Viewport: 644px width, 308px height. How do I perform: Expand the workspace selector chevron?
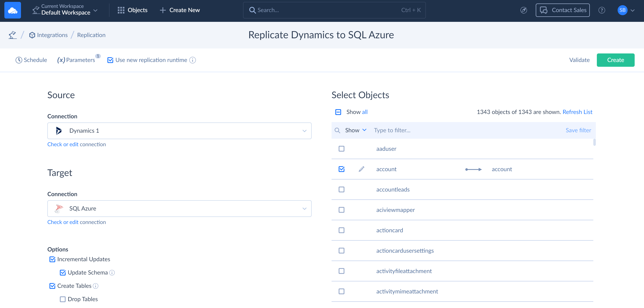(x=95, y=11)
